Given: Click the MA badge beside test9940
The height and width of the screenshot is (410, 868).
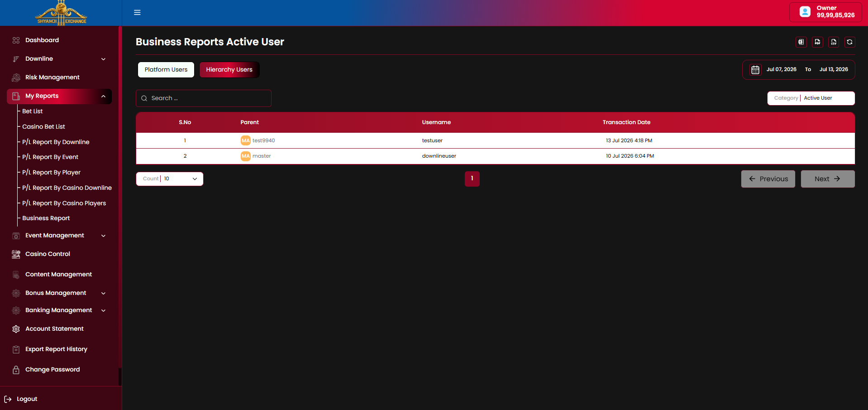Looking at the screenshot, I should (245, 140).
